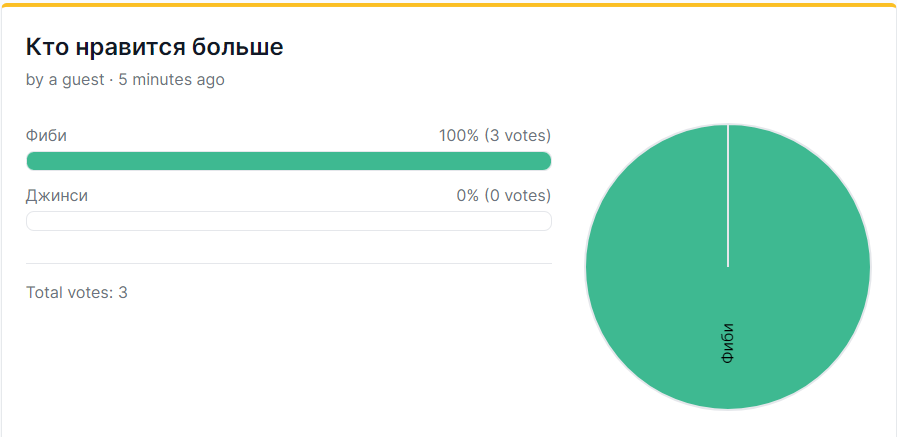897x437 pixels.
Task: Click the '0% (0 votes)' result text
Action: [x=503, y=196]
